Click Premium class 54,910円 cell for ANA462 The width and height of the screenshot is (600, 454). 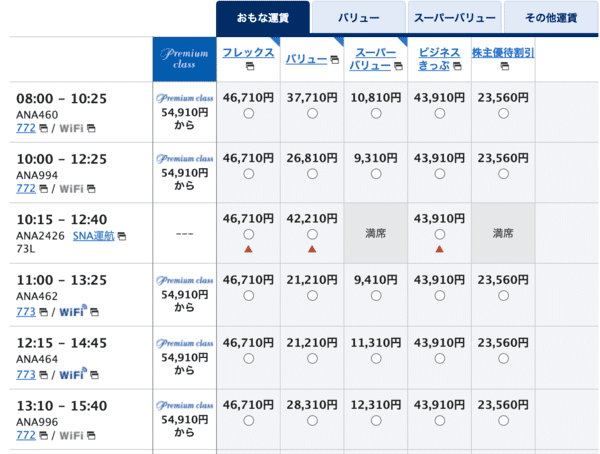(184, 295)
